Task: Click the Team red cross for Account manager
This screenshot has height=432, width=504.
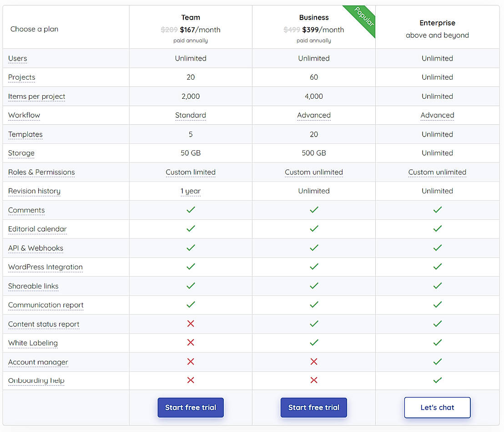Action: pos(191,361)
